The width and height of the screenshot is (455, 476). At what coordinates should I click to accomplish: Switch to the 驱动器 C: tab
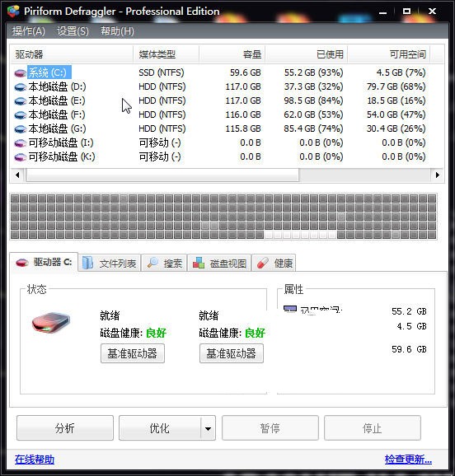pos(44,262)
